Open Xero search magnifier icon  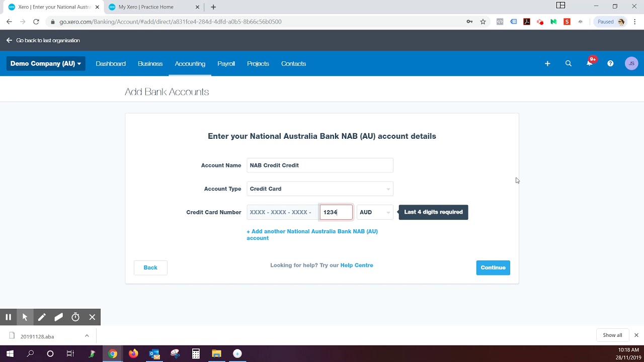pos(569,64)
